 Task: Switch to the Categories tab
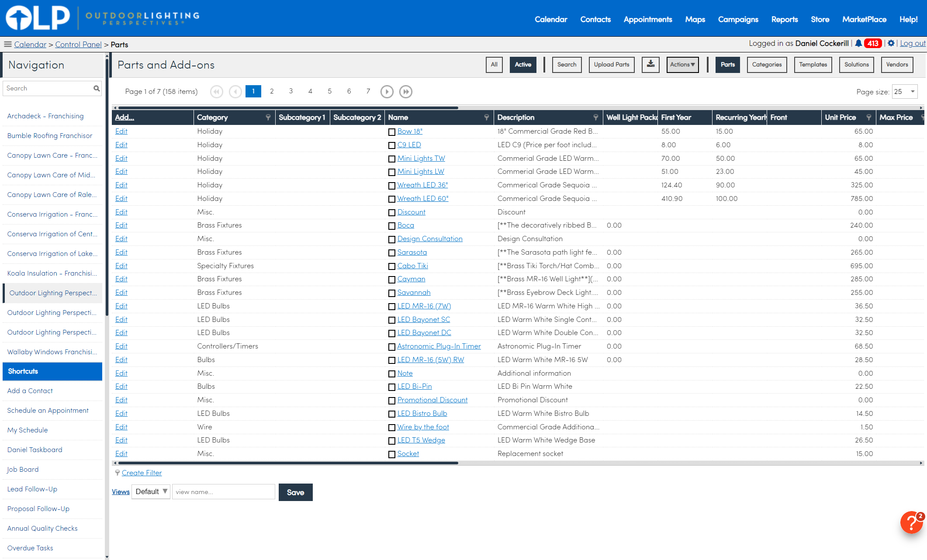coord(767,65)
